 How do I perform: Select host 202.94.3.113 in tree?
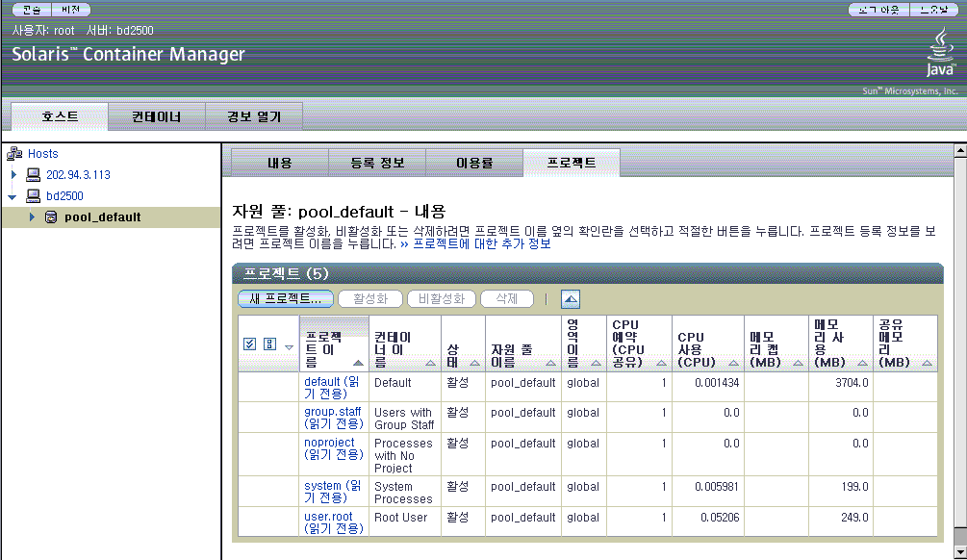coord(78,175)
